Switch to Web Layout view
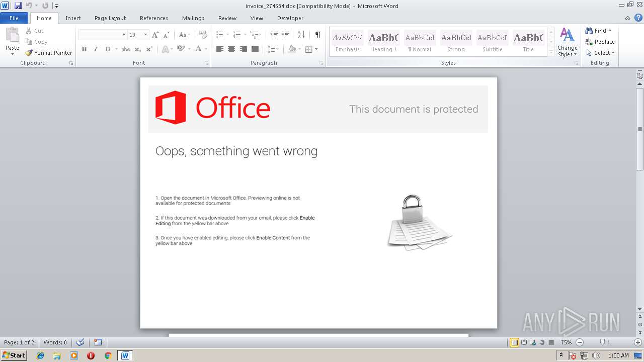Viewport: 644px width, 362px height. click(x=533, y=342)
